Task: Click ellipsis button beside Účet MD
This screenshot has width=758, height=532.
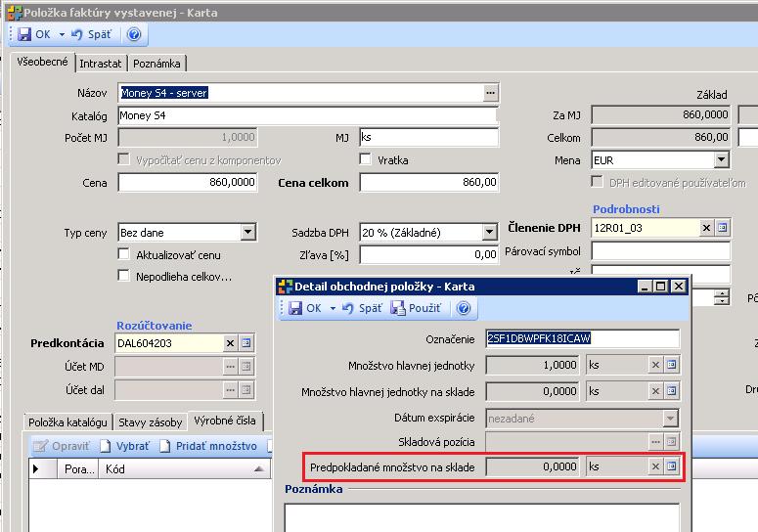Action: click(x=230, y=367)
